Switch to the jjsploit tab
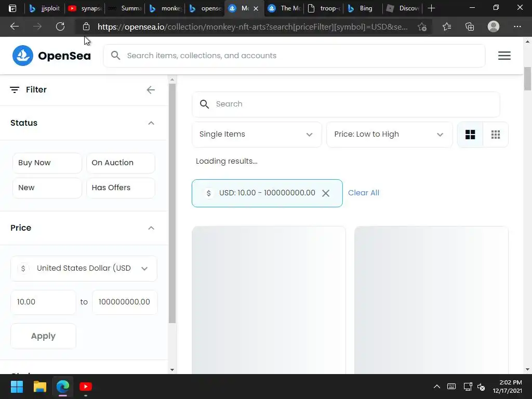 coord(45,8)
